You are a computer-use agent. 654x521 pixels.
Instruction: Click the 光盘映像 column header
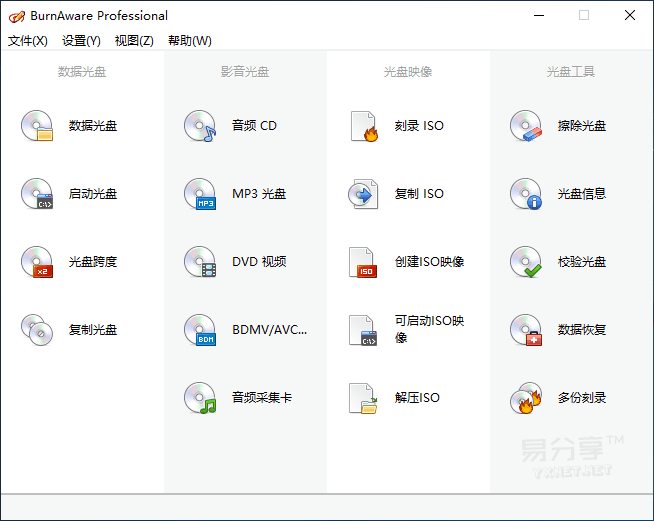[408, 72]
